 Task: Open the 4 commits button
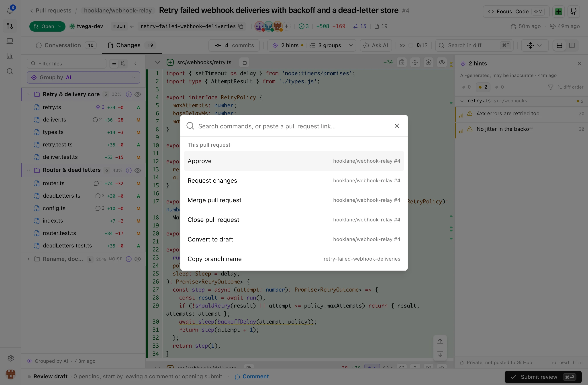(x=234, y=45)
